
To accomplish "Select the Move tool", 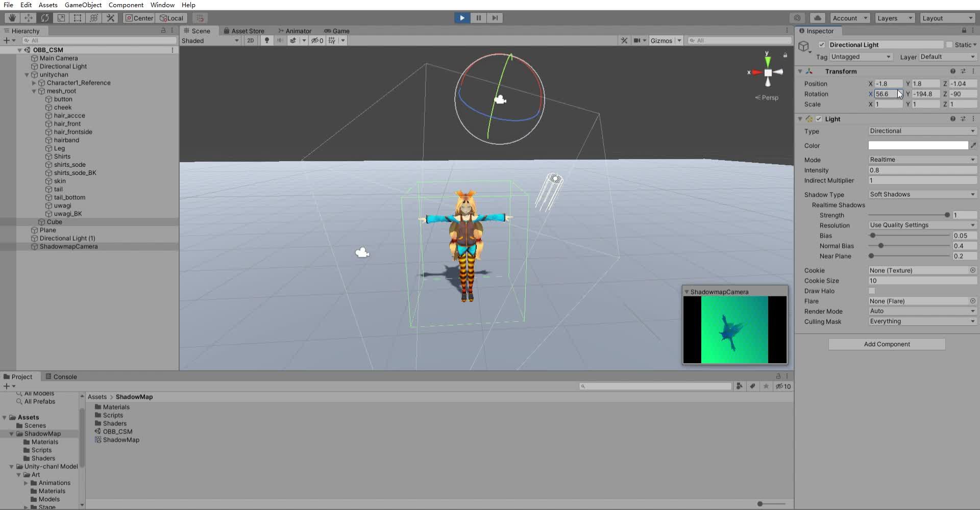I will tap(29, 18).
